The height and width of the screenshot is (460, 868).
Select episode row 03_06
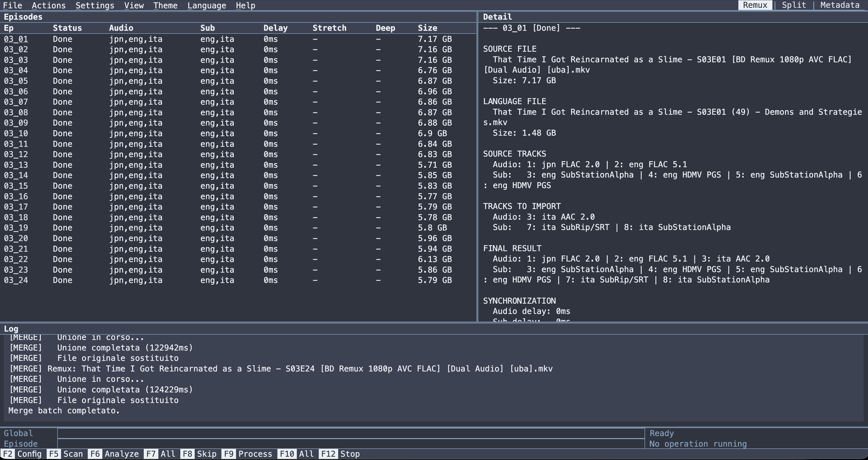click(x=238, y=92)
